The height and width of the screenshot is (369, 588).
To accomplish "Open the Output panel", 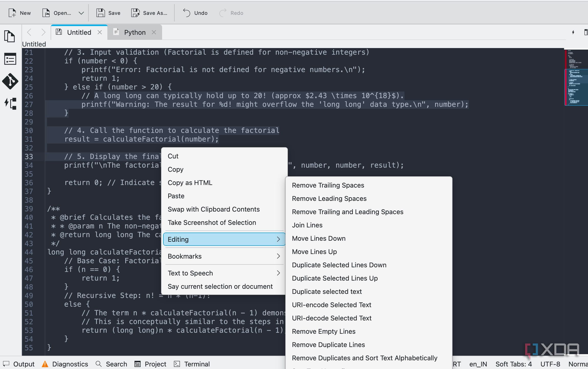I will (19, 364).
